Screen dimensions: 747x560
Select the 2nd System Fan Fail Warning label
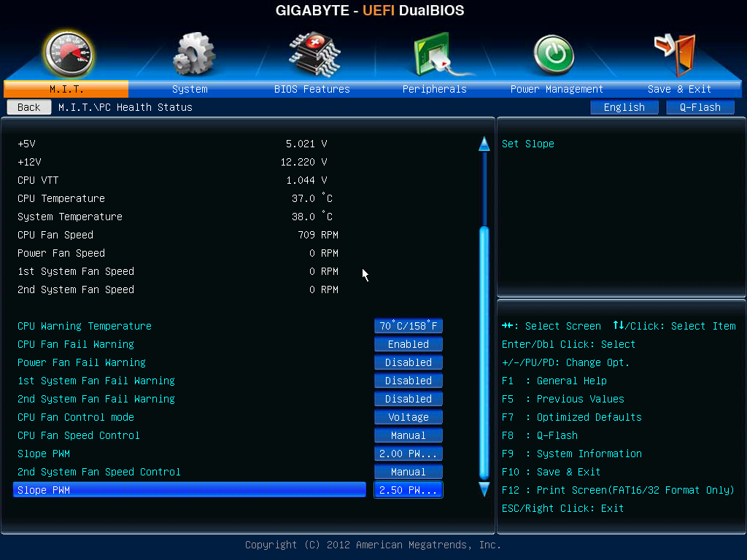[x=96, y=399]
